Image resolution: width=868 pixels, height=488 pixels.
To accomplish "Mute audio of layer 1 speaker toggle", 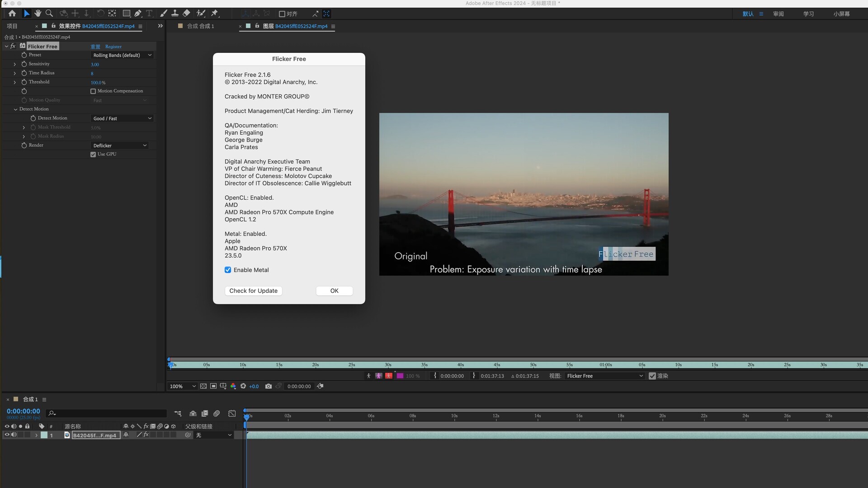I will [14, 435].
